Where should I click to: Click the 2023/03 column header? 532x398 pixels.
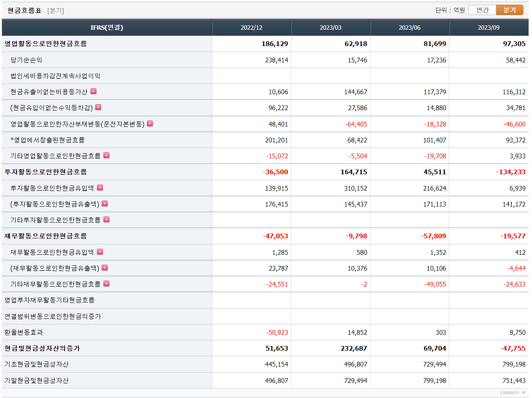pyautogui.click(x=331, y=28)
